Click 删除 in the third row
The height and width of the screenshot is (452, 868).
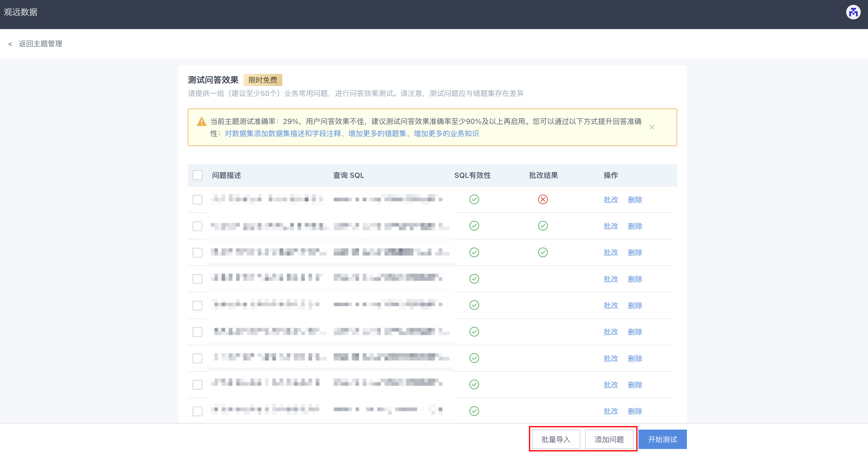634,252
